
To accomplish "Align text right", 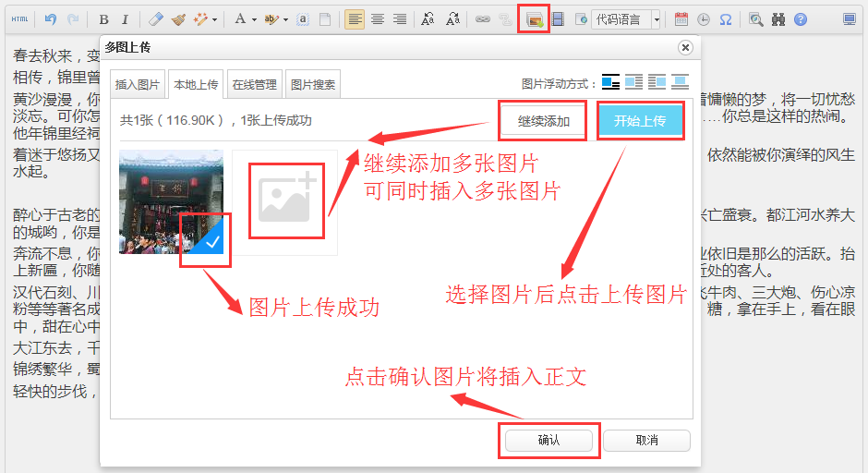I will pyautogui.click(x=399, y=19).
